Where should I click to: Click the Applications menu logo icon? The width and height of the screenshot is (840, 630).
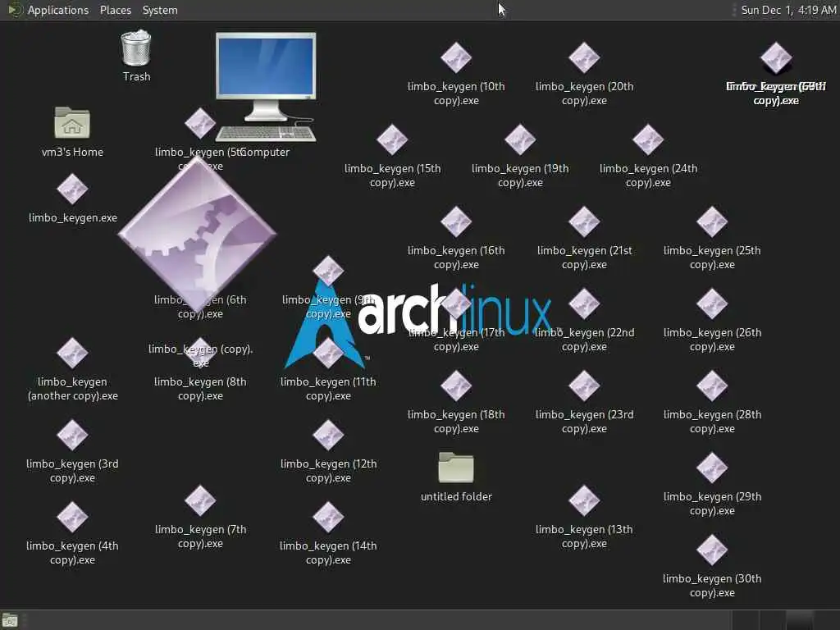[15, 10]
